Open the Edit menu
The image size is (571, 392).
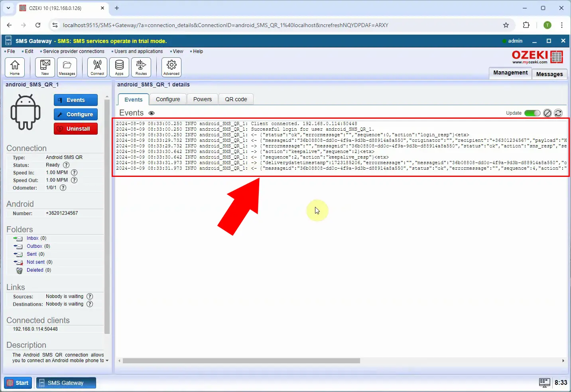coord(29,51)
